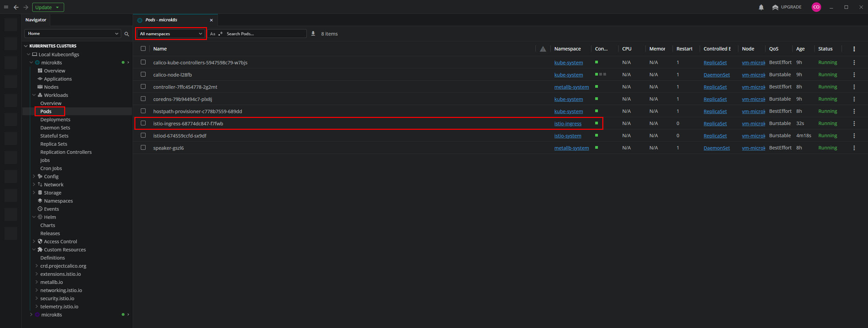This screenshot has width=868, height=328.
Task: Open the Home navigator dropdown
Action: (73, 34)
